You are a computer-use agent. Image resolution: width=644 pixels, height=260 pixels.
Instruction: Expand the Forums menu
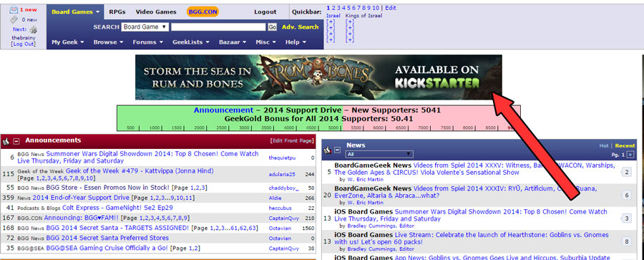(147, 42)
